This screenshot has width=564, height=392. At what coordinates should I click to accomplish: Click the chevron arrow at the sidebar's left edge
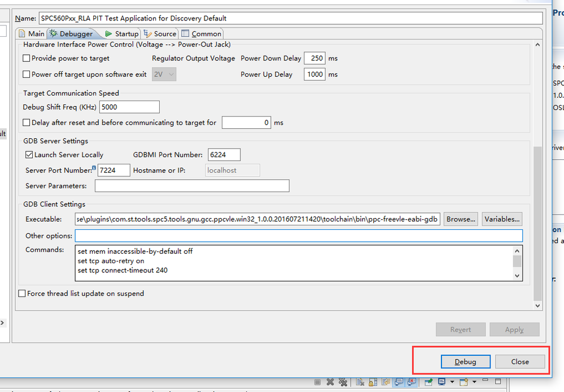[2, 323]
